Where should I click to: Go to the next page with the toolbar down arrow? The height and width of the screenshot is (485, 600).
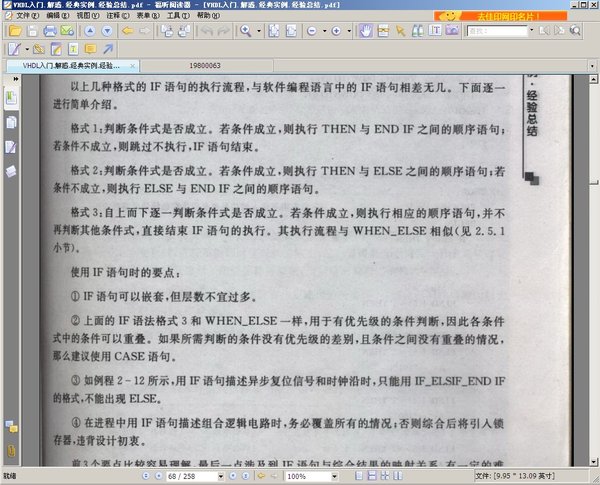107,31
